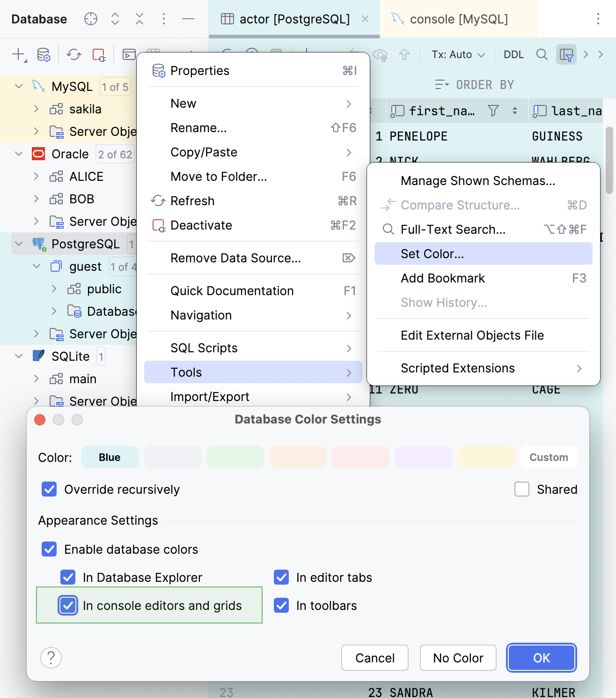
Task: Confirm settings with the OK button
Action: (541, 658)
